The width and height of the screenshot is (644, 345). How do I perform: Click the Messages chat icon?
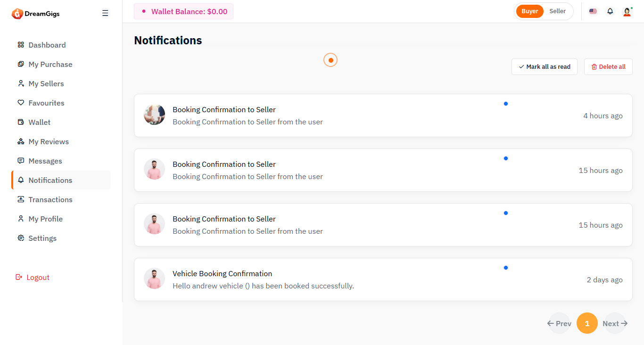pos(21,161)
